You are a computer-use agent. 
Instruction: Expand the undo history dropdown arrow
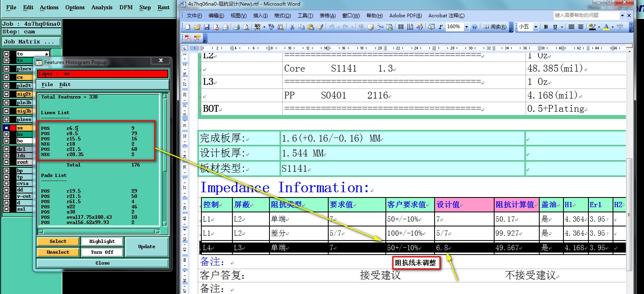338,27
